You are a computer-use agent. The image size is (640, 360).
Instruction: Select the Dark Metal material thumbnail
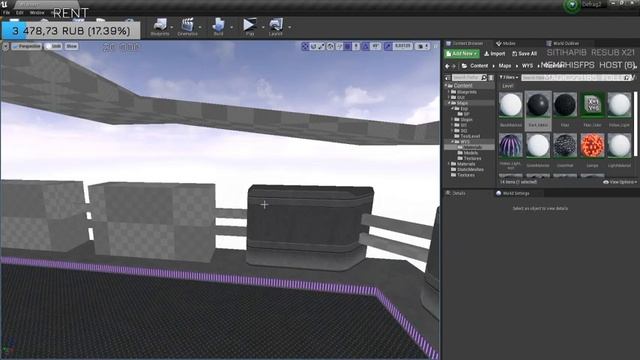[538, 105]
